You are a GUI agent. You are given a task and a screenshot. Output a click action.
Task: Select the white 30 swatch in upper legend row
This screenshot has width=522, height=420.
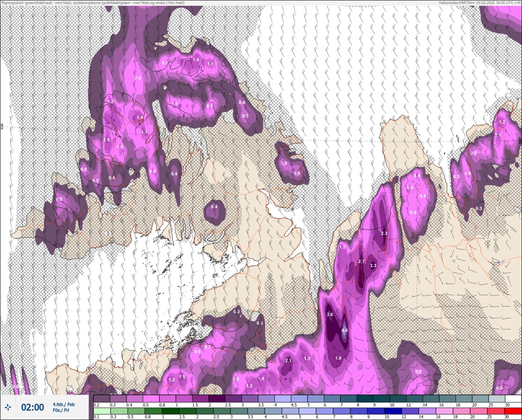[x=513, y=398]
